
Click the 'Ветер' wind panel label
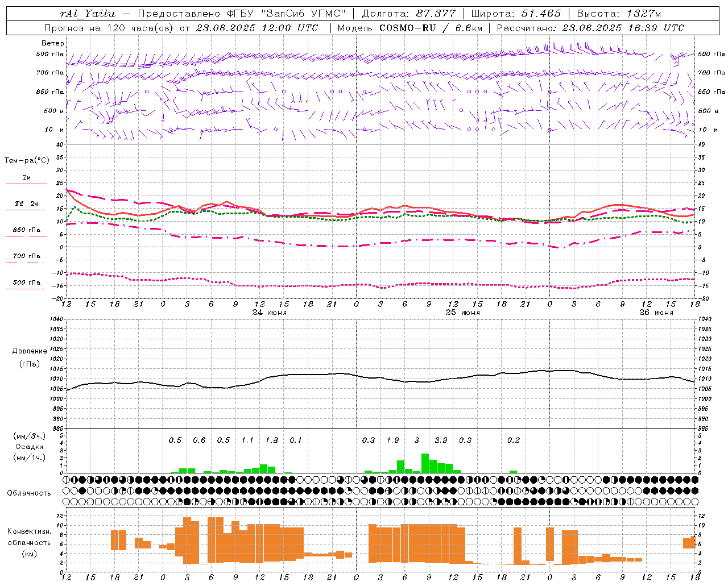point(53,43)
